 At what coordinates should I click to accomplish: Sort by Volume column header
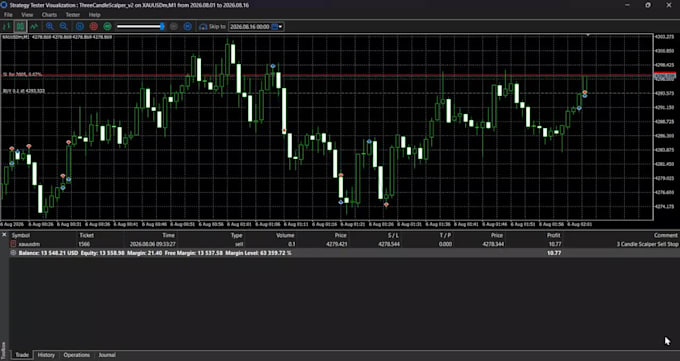pyautogui.click(x=285, y=235)
